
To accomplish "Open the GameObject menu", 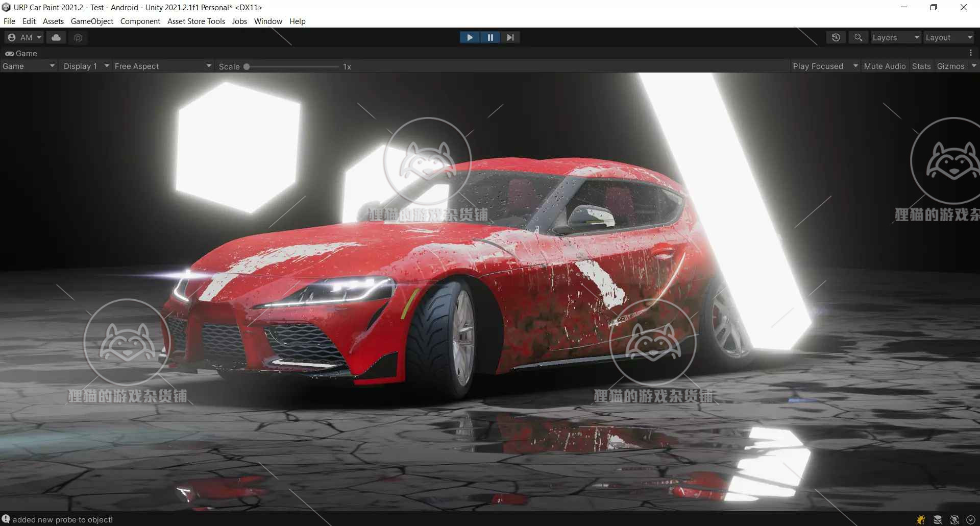I will (x=92, y=21).
